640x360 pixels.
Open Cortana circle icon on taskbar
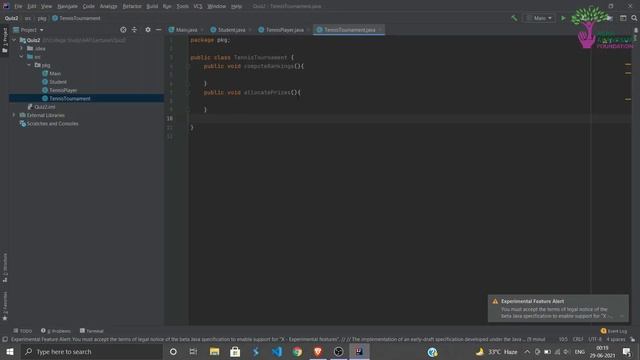tap(173, 351)
